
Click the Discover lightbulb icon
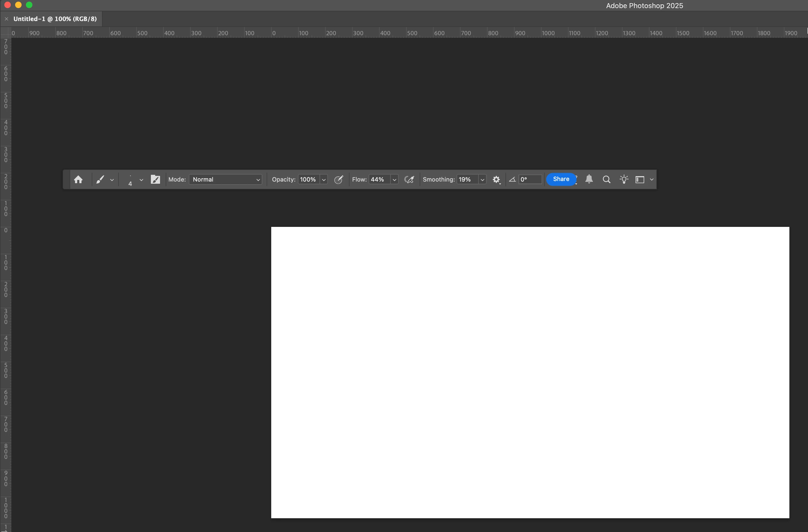tap(624, 179)
